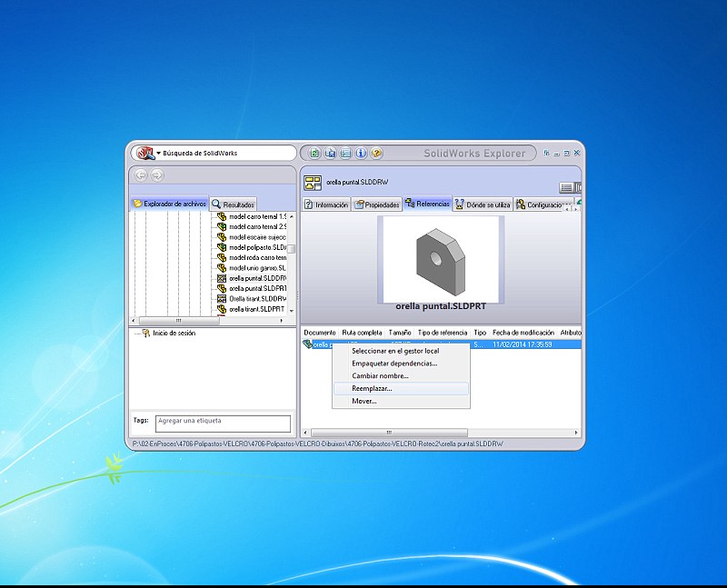Click the yellow help question icon

point(376,153)
